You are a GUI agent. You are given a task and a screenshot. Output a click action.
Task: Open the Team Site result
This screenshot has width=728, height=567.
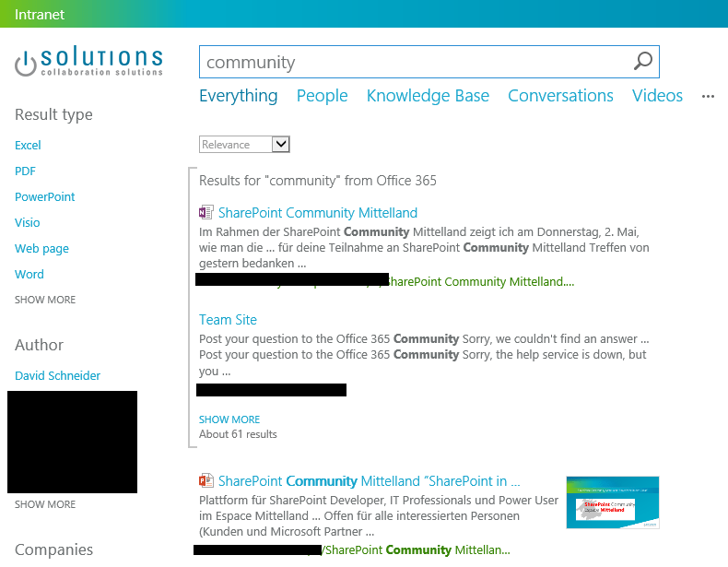(x=228, y=320)
